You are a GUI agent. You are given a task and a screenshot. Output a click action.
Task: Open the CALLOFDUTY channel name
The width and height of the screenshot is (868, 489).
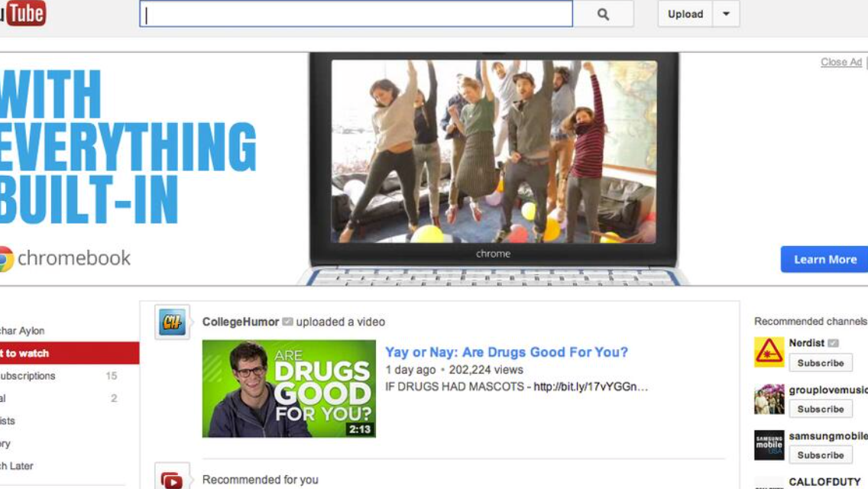coord(824,482)
